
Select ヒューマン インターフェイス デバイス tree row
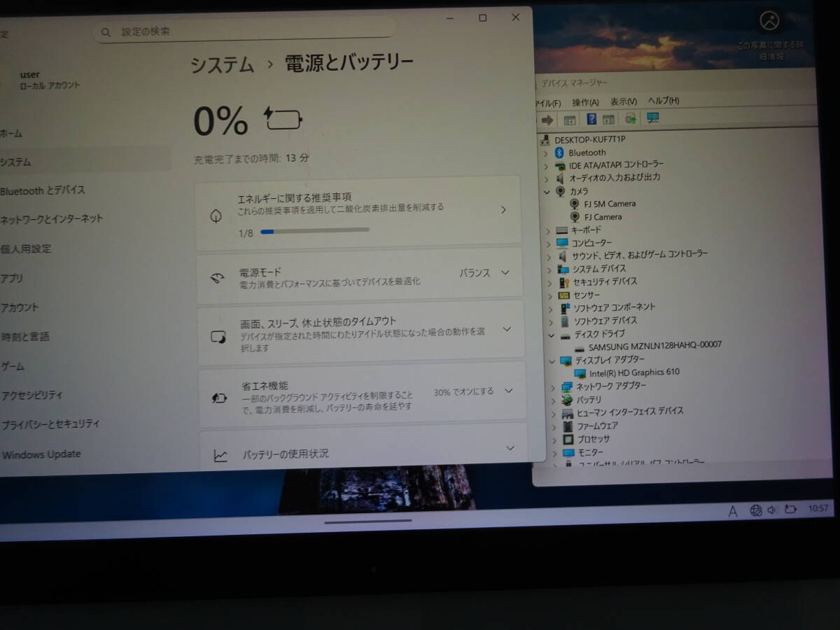point(623,412)
